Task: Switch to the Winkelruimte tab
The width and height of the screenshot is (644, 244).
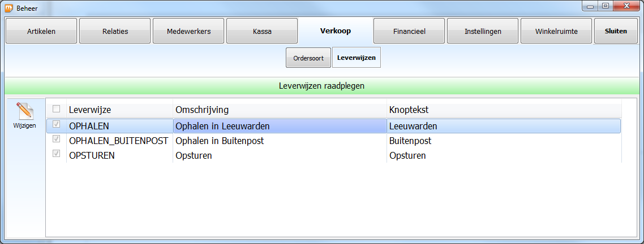Action: click(x=556, y=30)
